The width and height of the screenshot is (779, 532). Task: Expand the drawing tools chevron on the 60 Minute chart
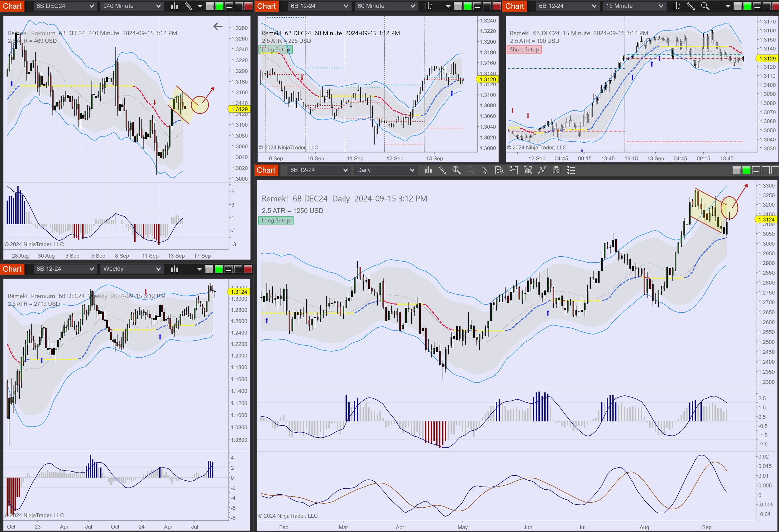coord(449,6)
